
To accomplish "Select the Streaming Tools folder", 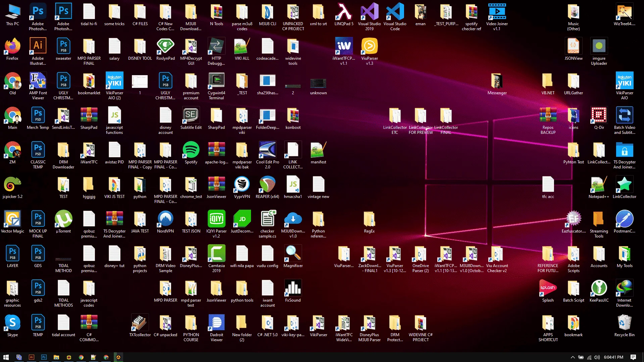I will click(x=599, y=224).
